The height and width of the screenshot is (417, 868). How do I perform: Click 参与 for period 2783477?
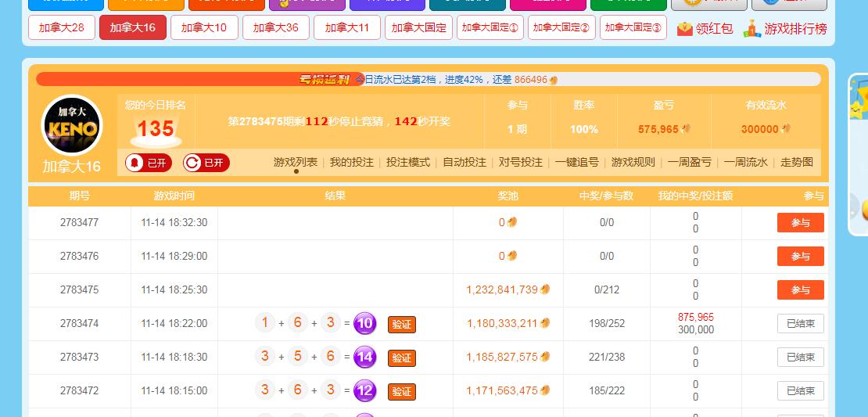click(x=800, y=223)
